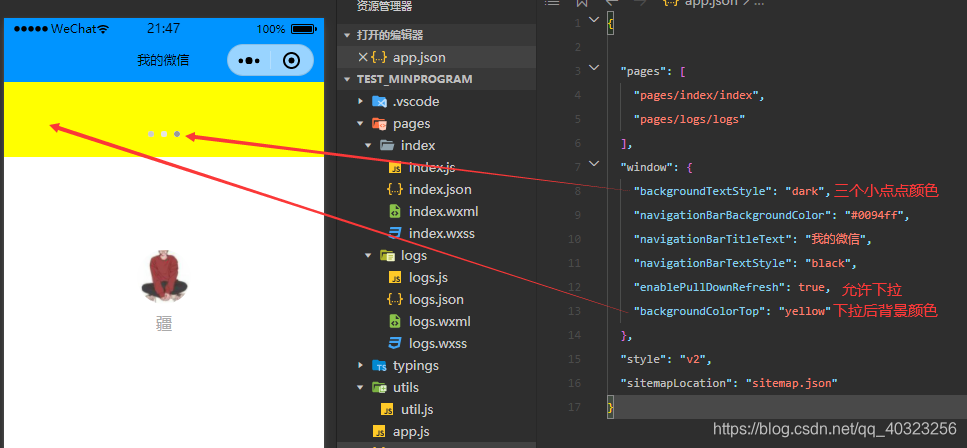The height and width of the screenshot is (448, 967).
Task: Open the logs.wxml file
Action: [x=440, y=321]
